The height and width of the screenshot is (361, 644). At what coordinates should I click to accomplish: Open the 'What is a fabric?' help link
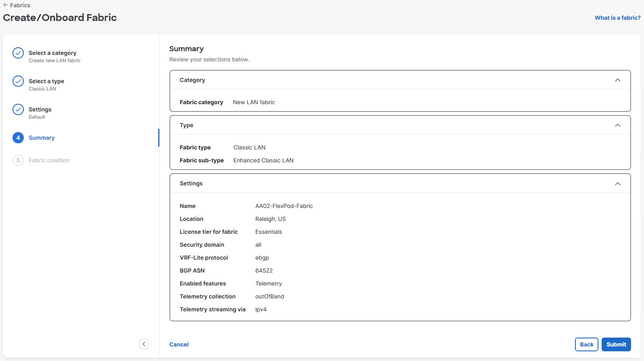tap(617, 18)
